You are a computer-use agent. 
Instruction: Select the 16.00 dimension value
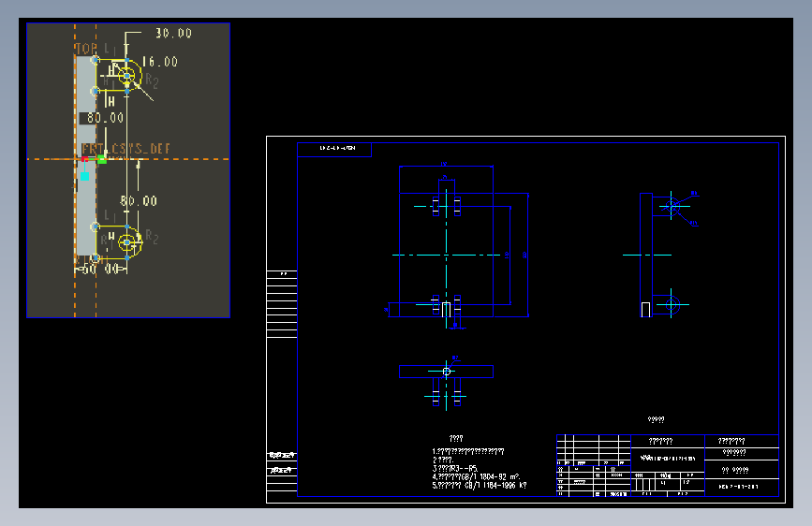tap(160, 62)
